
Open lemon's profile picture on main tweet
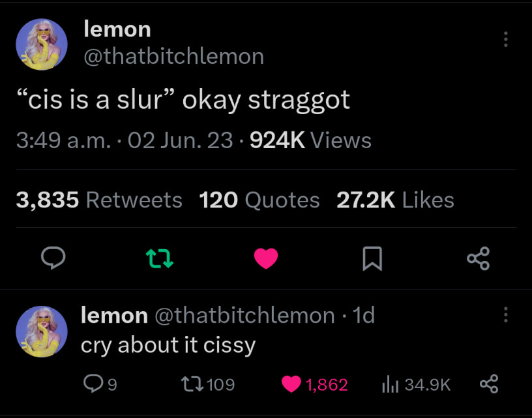pos(42,44)
